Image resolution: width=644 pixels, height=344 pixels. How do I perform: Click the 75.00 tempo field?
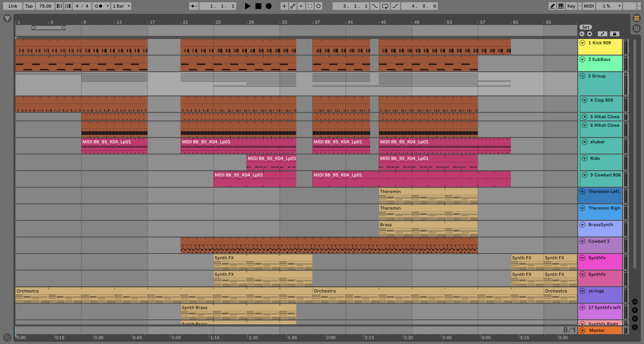click(45, 6)
